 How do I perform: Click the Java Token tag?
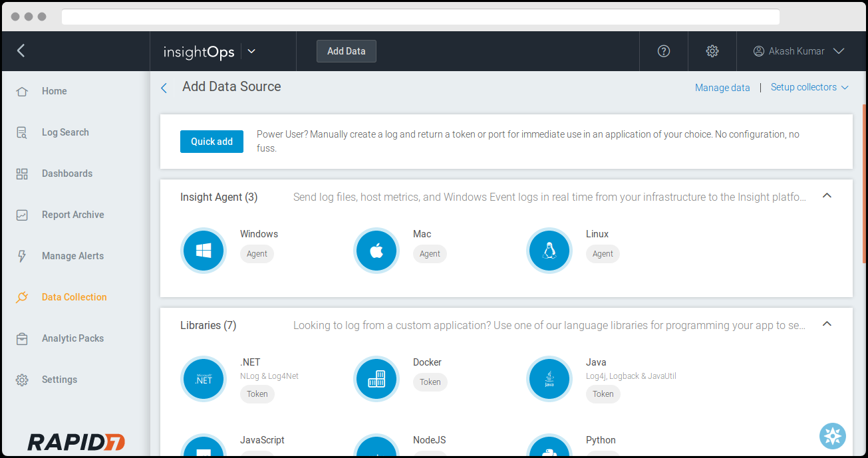pyautogui.click(x=603, y=394)
